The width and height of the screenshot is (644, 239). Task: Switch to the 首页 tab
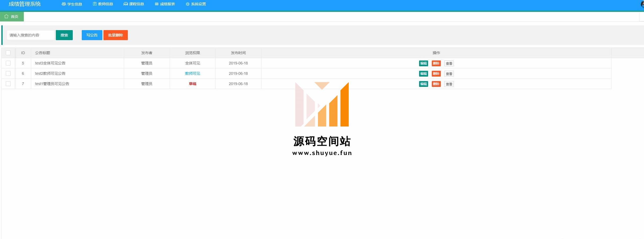[x=12, y=17]
